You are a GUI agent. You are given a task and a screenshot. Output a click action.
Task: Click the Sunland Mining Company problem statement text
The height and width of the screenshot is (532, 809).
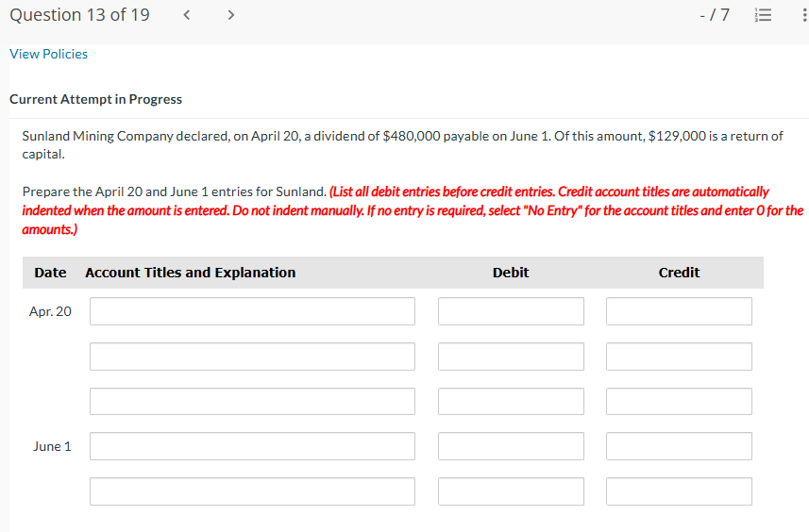pos(402,145)
